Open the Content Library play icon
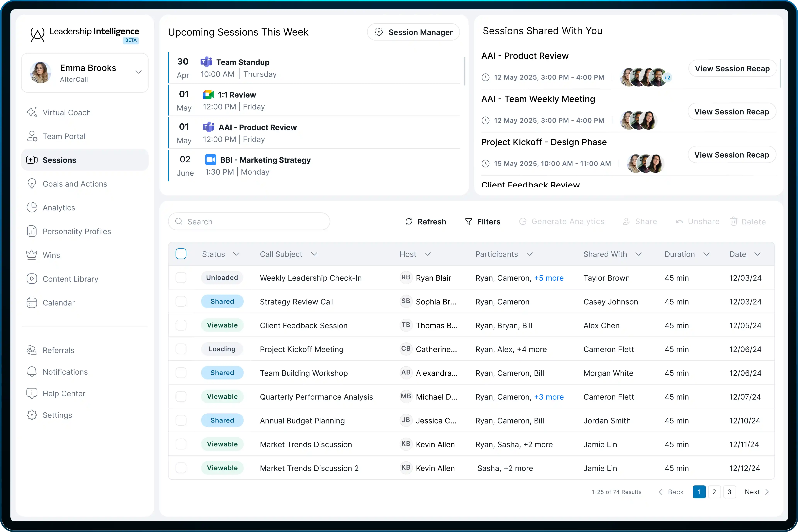This screenshot has width=798, height=532. pos(32,279)
